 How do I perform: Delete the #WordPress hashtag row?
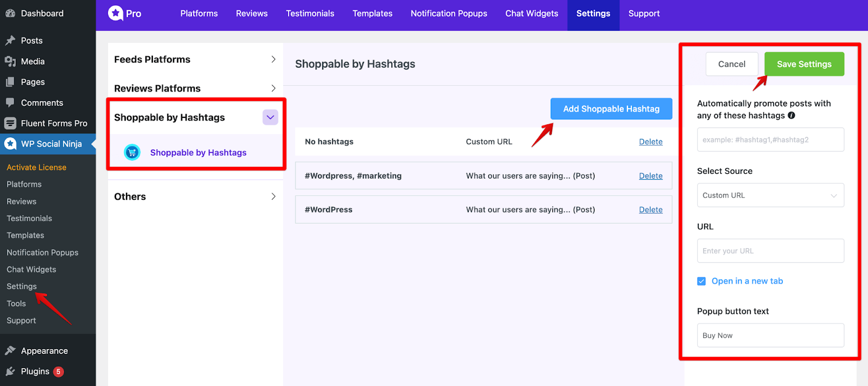tap(650, 210)
